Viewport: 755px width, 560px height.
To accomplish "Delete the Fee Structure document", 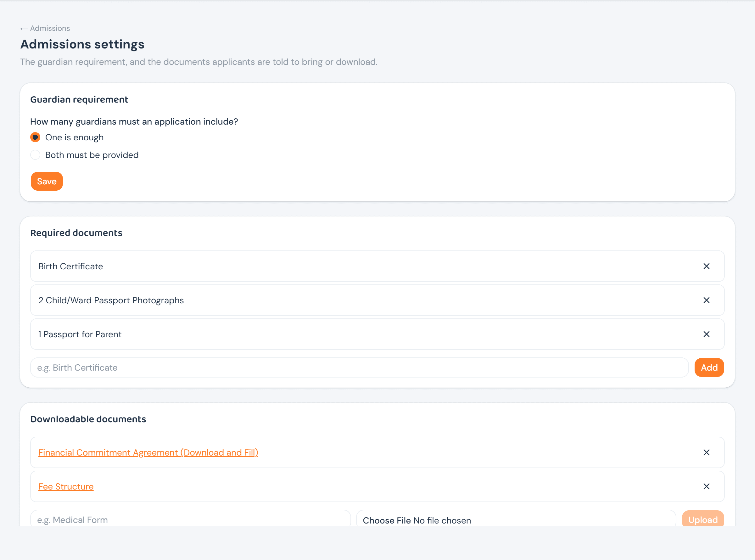I will tap(706, 486).
